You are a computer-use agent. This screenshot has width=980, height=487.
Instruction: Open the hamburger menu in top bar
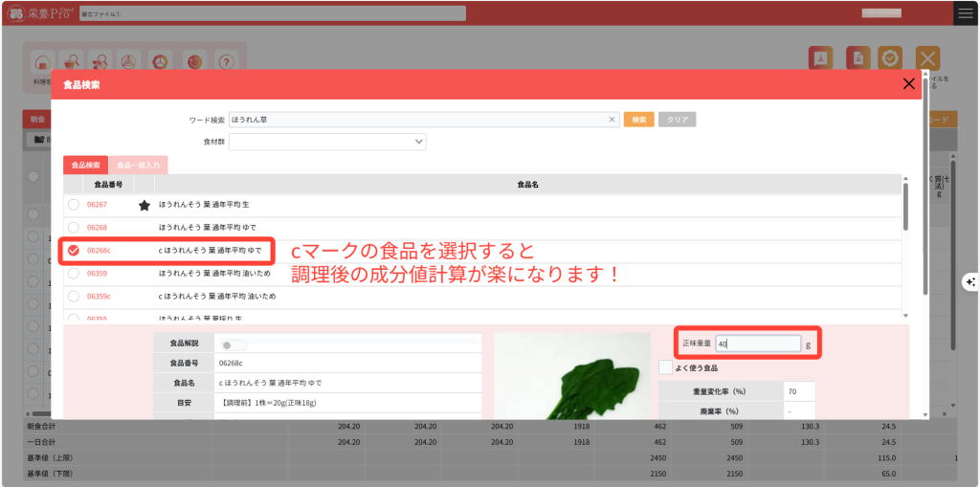click(966, 12)
